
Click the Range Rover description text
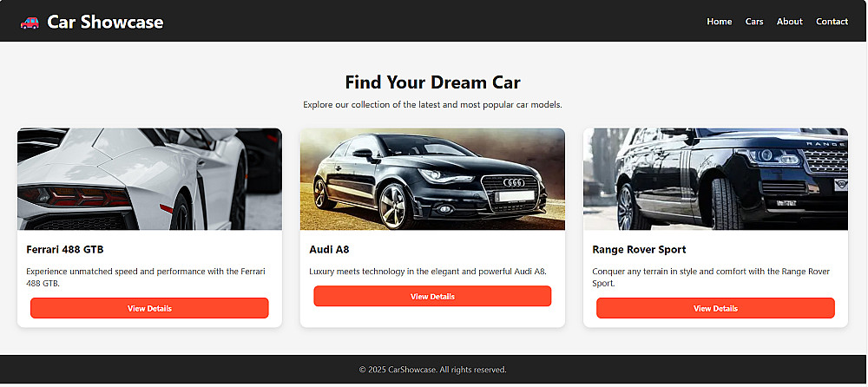click(712, 278)
